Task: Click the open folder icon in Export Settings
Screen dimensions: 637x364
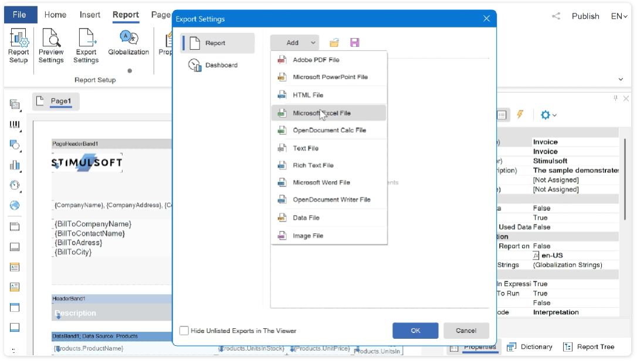Action: click(334, 43)
